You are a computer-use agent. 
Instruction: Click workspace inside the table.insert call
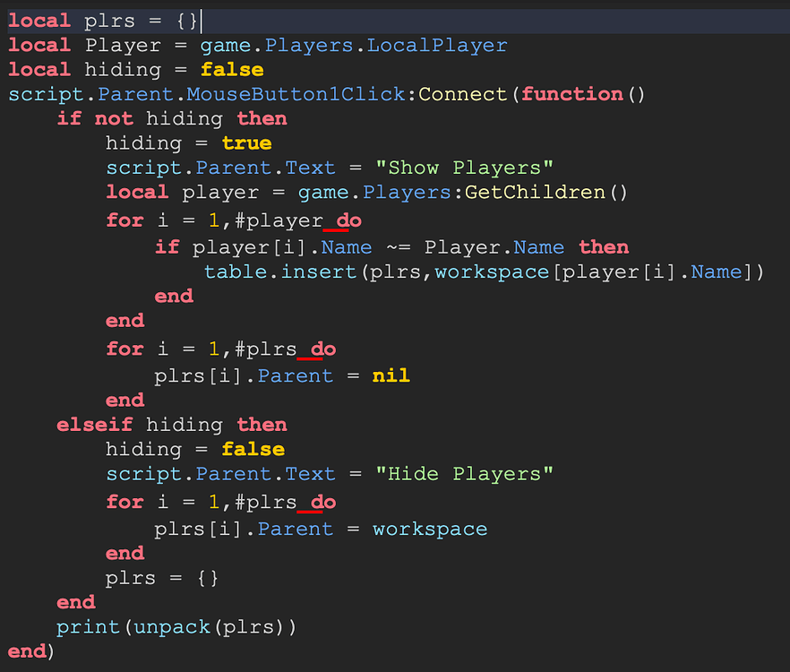[492, 272]
